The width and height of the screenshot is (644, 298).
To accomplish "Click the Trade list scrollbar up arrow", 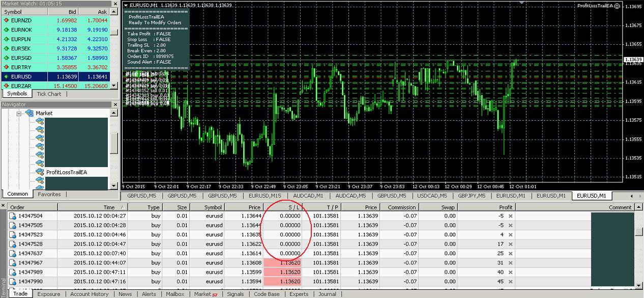I will (x=639, y=207).
